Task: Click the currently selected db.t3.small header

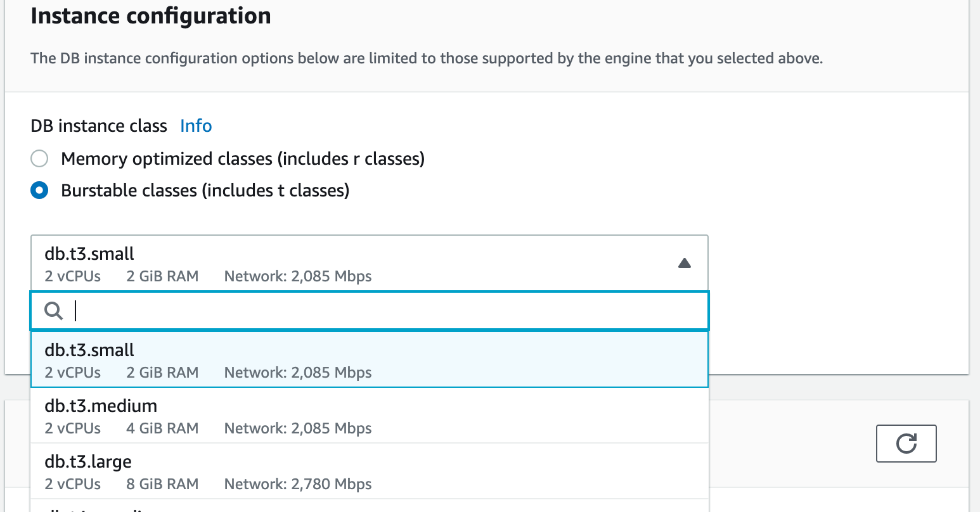Action: tap(89, 253)
